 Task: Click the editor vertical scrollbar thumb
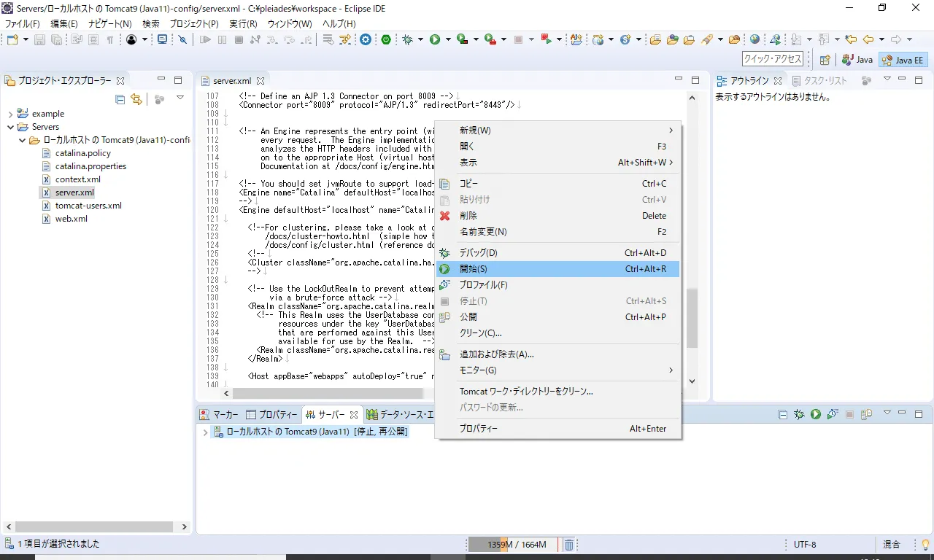pos(692,318)
